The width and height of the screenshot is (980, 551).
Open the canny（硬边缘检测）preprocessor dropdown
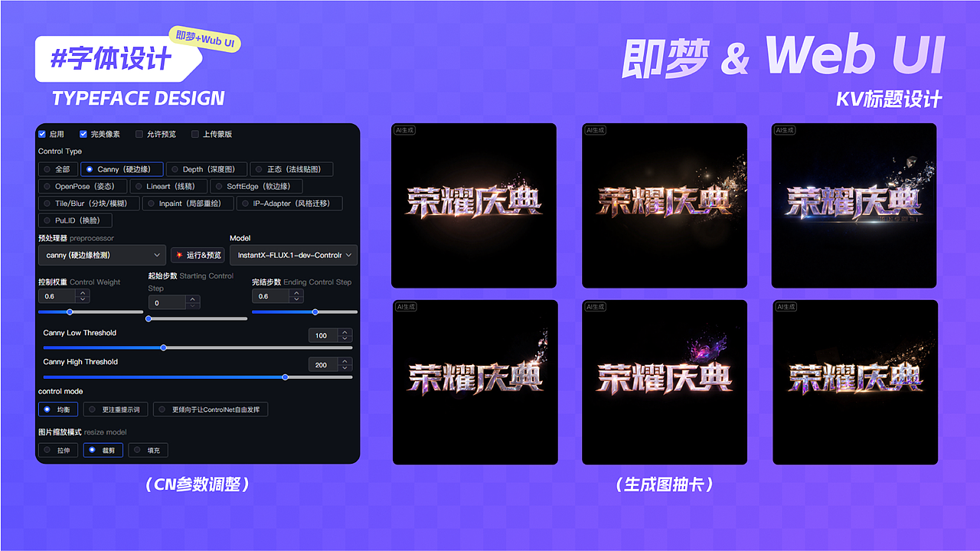pyautogui.click(x=102, y=255)
